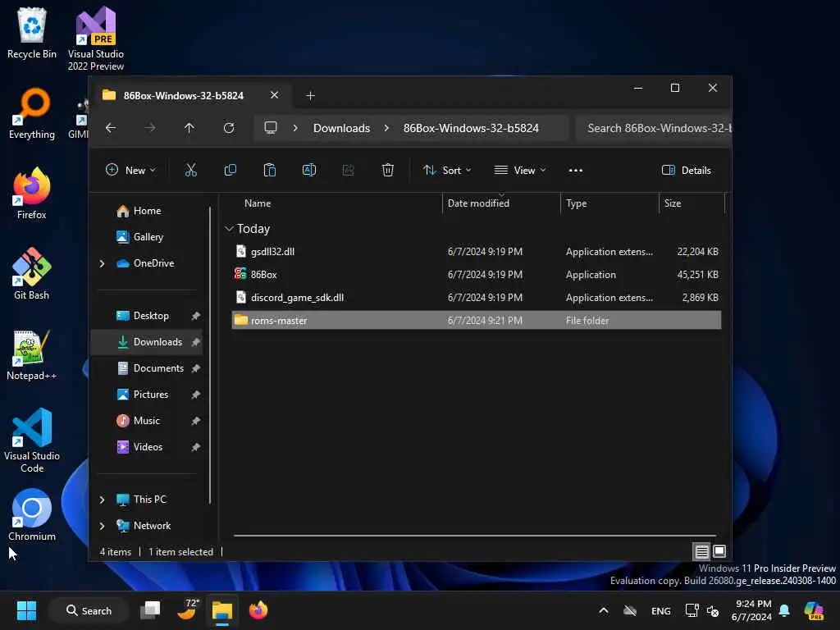This screenshot has width=840, height=630.
Task: Open Videos in navigation pane
Action: [148, 447]
